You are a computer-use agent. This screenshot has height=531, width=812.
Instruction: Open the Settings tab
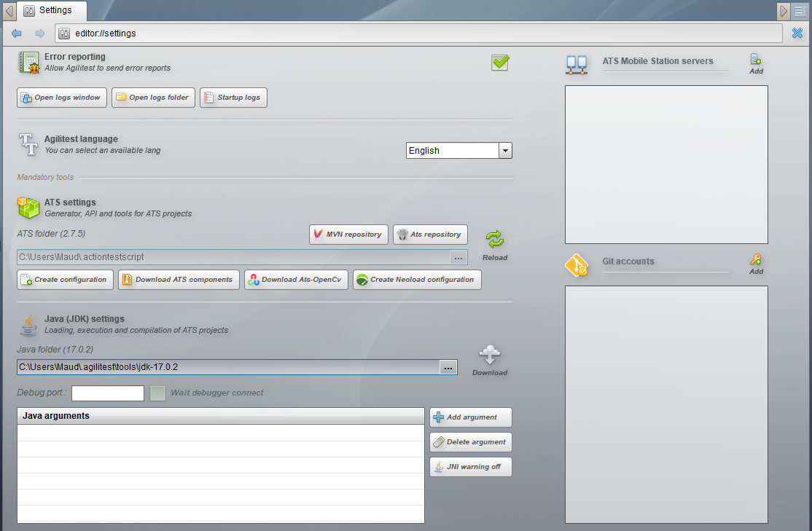coord(52,10)
